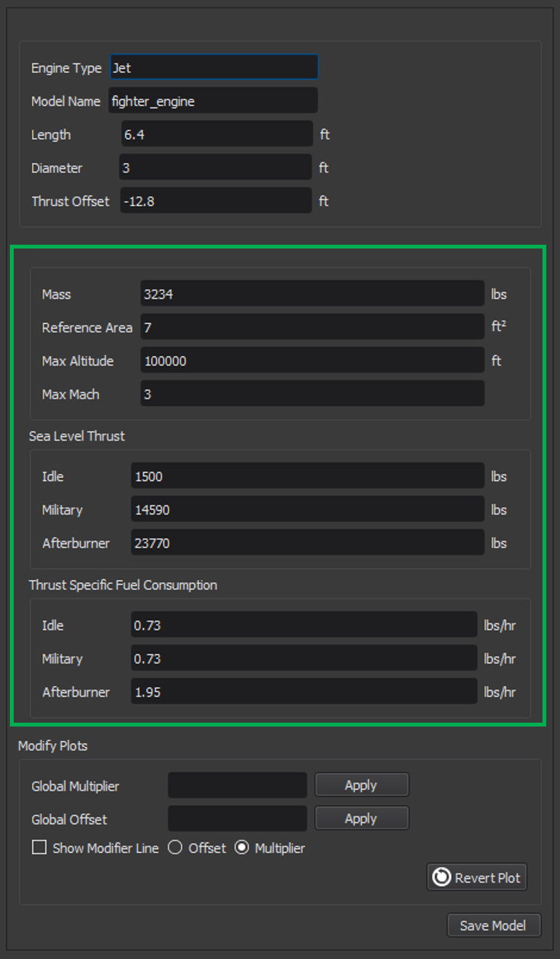Select the Offset radio button
The height and width of the screenshot is (959, 560).
175,848
